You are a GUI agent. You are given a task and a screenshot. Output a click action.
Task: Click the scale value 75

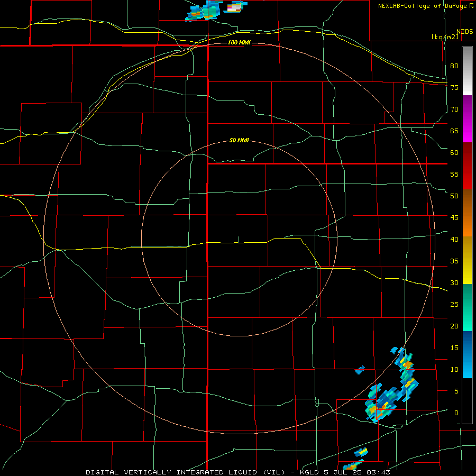click(454, 87)
